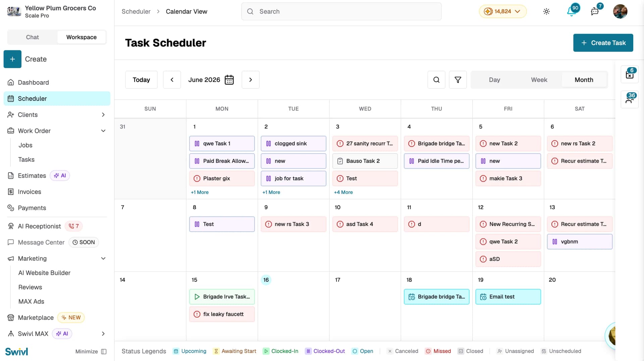Open notifications bell with 90 badge
The width and height of the screenshot is (644, 361).
572,11
